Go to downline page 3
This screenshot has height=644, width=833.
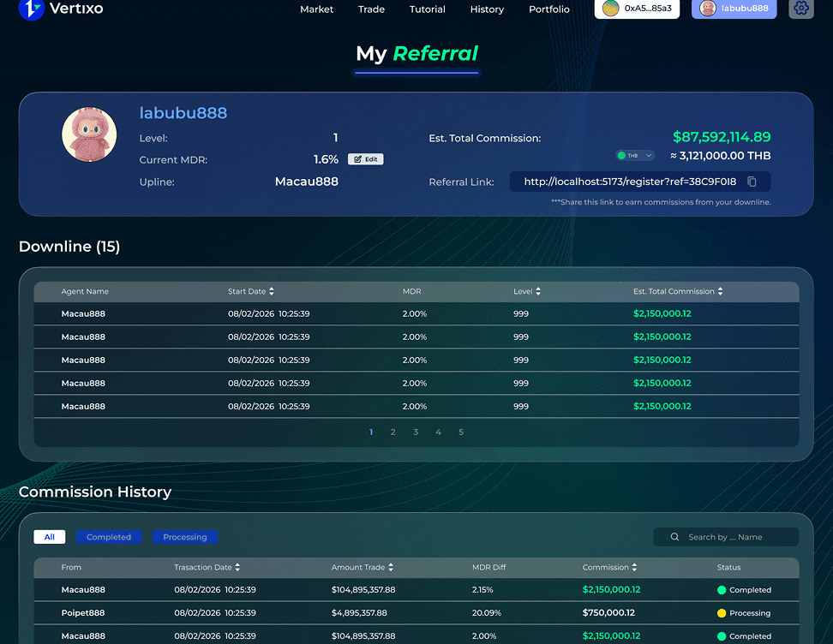point(416,432)
